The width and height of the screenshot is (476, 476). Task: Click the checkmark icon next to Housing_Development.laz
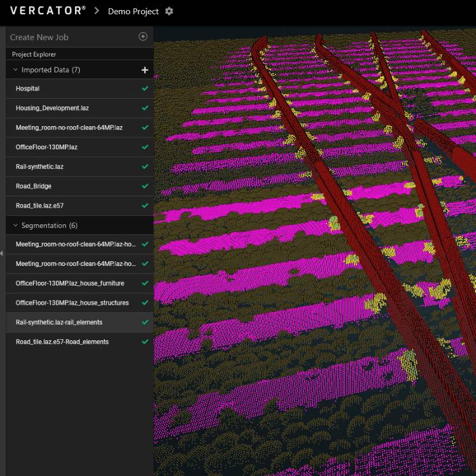(x=144, y=108)
